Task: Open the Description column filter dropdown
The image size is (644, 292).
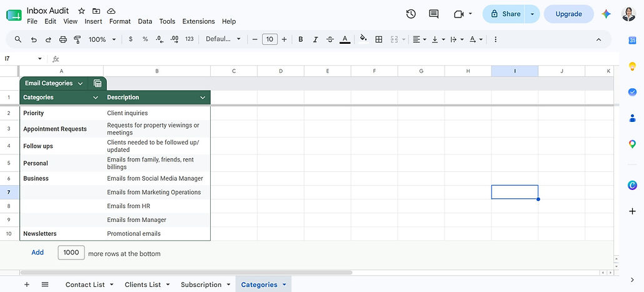Action: tap(203, 98)
